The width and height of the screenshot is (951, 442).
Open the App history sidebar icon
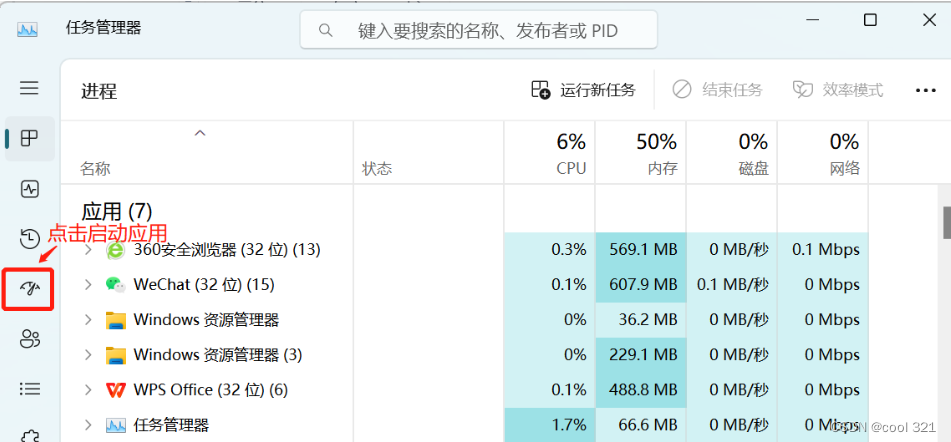(x=30, y=238)
